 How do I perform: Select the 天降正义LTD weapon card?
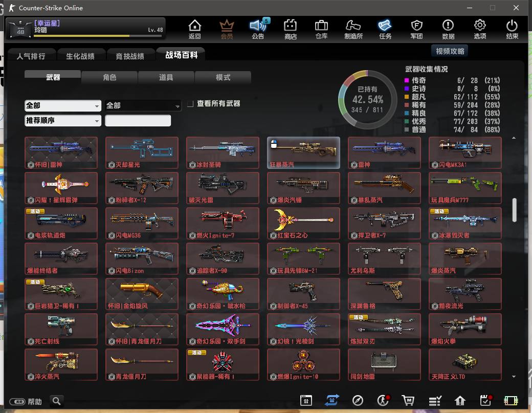pyautogui.click(x=465, y=364)
